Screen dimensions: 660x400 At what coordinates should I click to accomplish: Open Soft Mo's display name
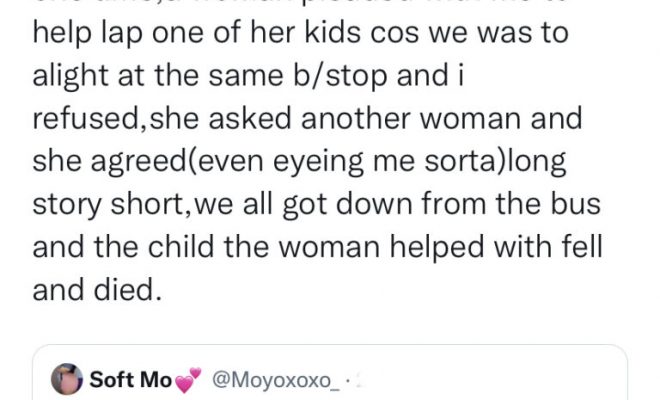click(130, 380)
